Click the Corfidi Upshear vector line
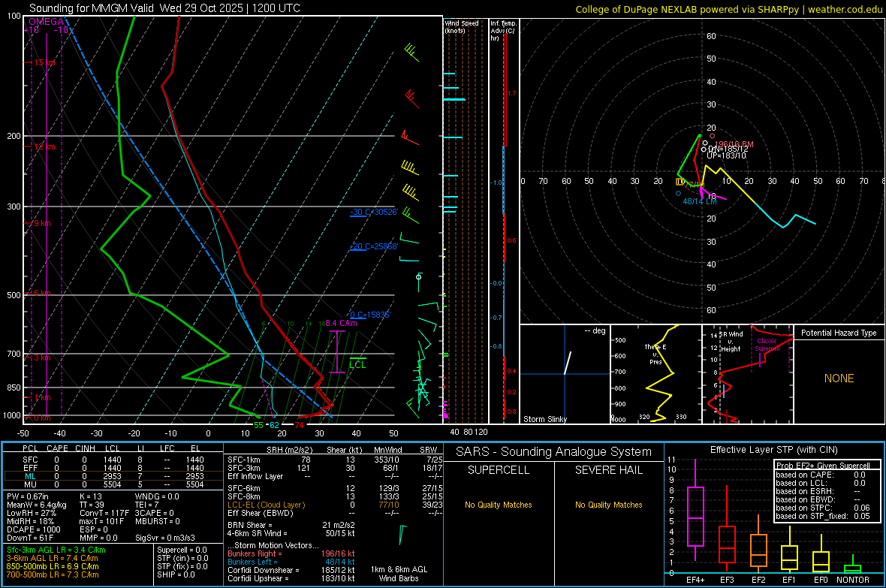This screenshot has height=588, width=886. tap(291, 578)
